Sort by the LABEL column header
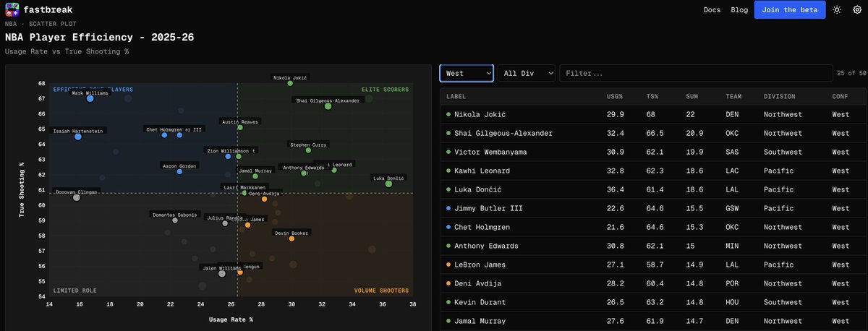The width and height of the screenshot is (868, 331). pos(456,96)
